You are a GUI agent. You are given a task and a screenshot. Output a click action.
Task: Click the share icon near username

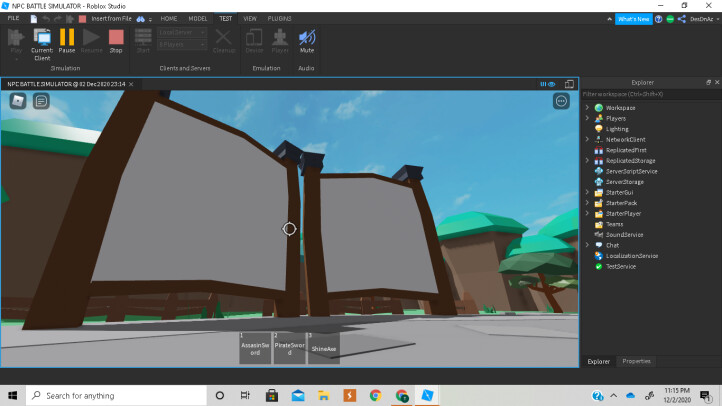coord(682,19)
